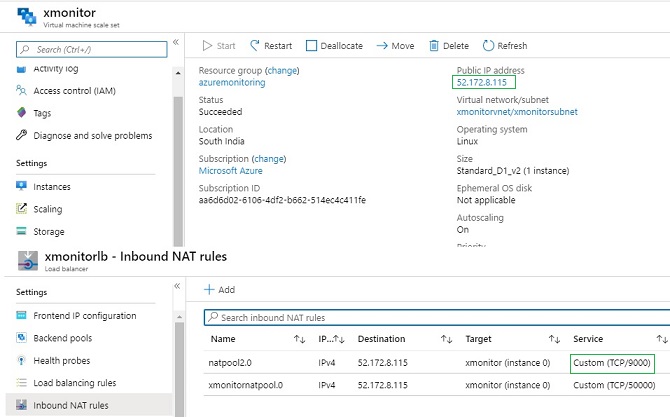670x417 pixels.
Task: Click the Frontend IP configuration icon
Action: (21, 315)
